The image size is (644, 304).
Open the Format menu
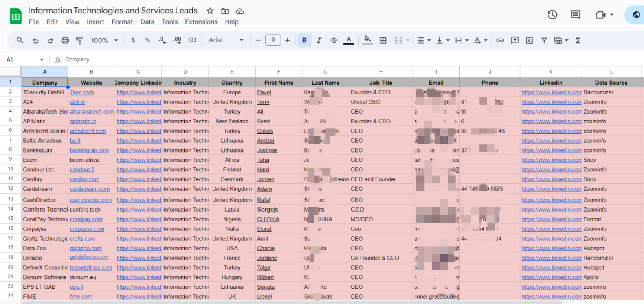[x=122, y=22]
